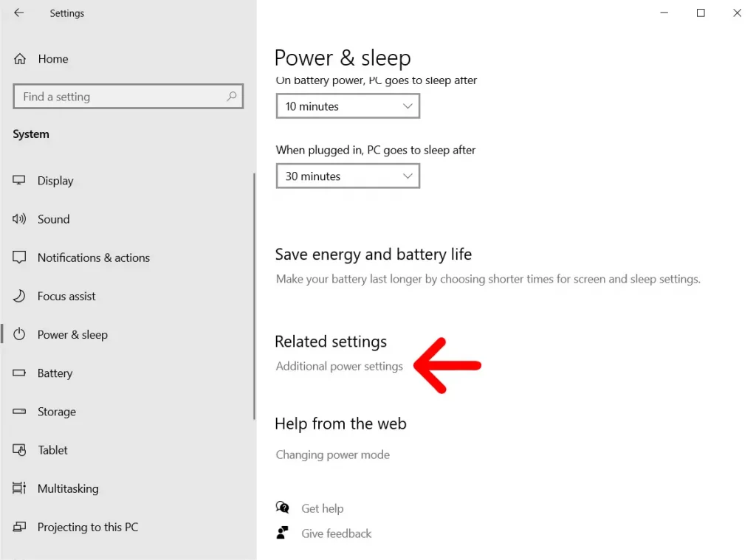This screenshot has width=756, height=560.
Task: Select the Sound icon
Action: point(20,219)
